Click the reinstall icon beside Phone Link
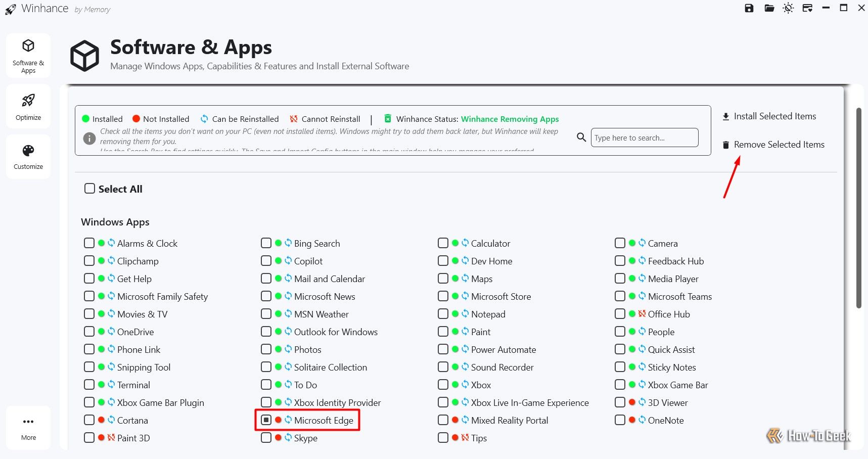Screen dimensions: 868x459 coord(111,349)
